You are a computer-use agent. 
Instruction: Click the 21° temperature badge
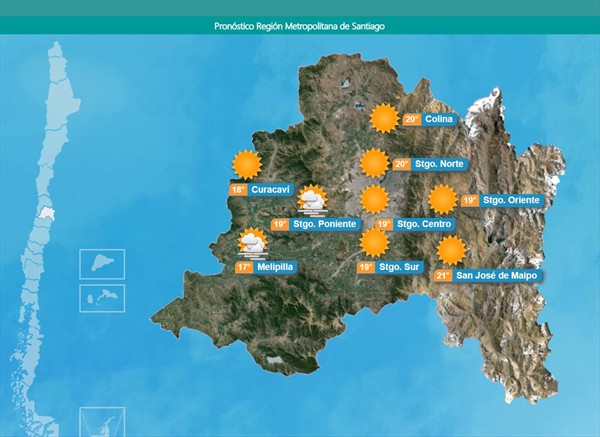(441, 275)
